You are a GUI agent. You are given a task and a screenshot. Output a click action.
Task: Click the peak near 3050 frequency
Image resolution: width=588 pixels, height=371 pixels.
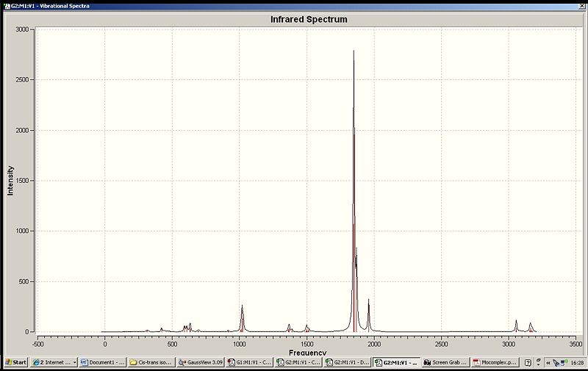(x=516, y=326)
